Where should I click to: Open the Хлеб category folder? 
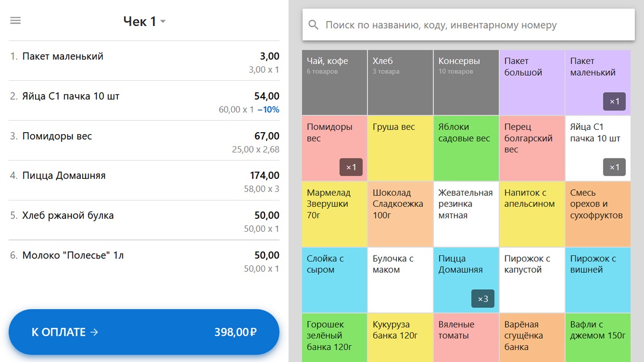click(400, 82)
